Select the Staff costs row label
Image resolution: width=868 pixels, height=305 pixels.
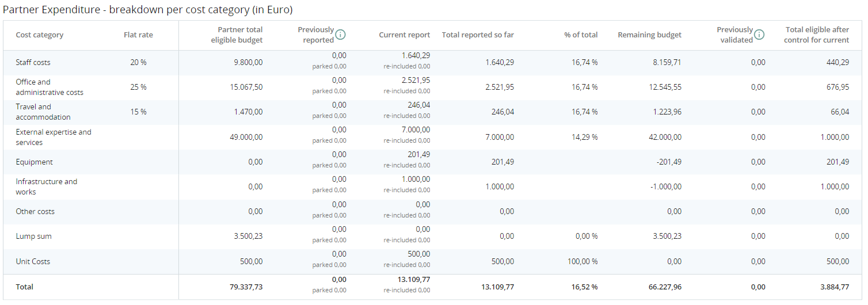(33, 62)
